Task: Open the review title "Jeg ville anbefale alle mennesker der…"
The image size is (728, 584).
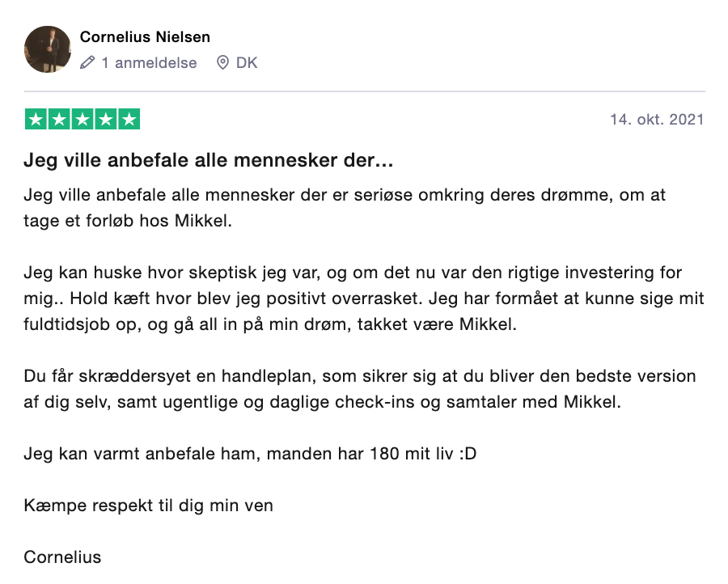Action: [209, 160]
